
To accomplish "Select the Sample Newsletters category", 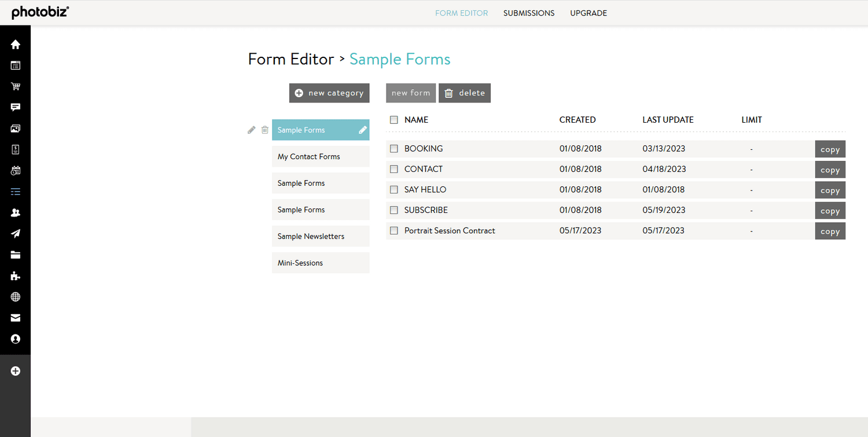I will pos(321,236).
